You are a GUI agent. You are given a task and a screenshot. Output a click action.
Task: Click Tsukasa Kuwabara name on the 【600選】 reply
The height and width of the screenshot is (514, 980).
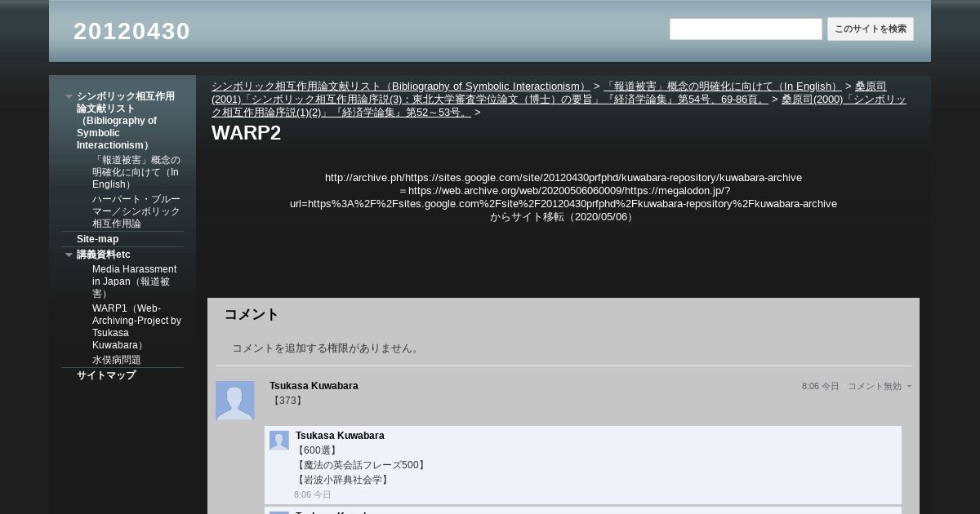pyautogui.click(x=340, y=436)
